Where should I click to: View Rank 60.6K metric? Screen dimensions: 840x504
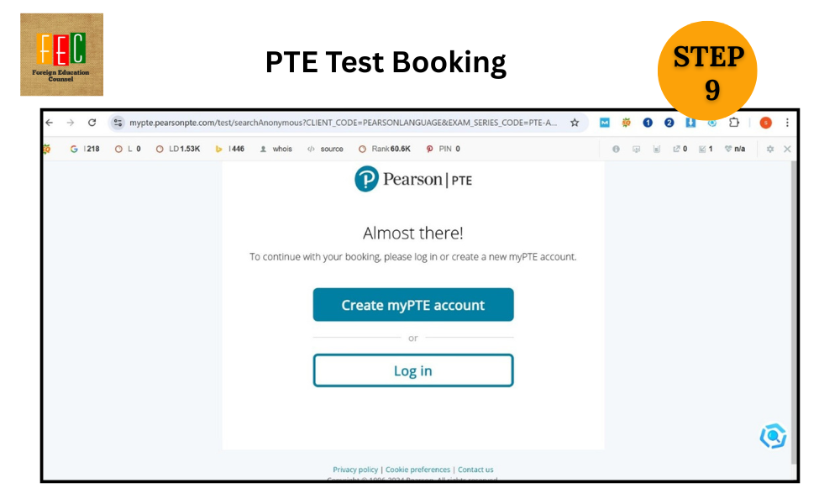click(x=384, y=149)
